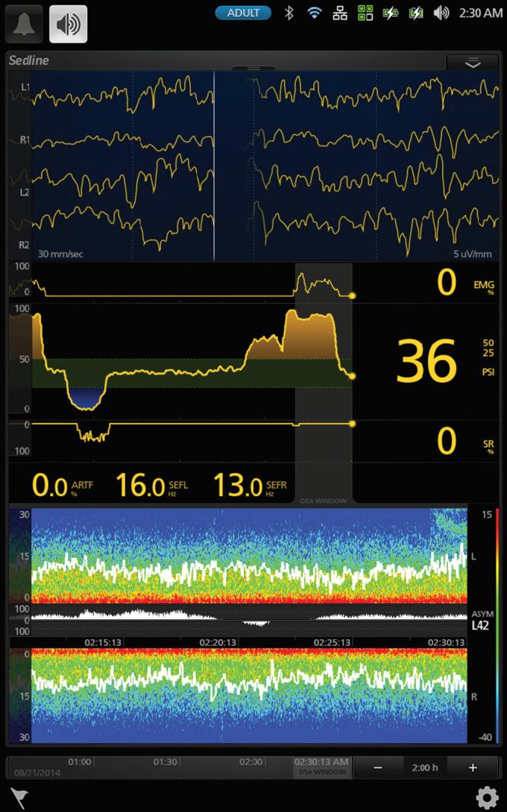This screenshot has width=507, height=812.
Task: Click the network connection icon
Action: coord(340,13)
